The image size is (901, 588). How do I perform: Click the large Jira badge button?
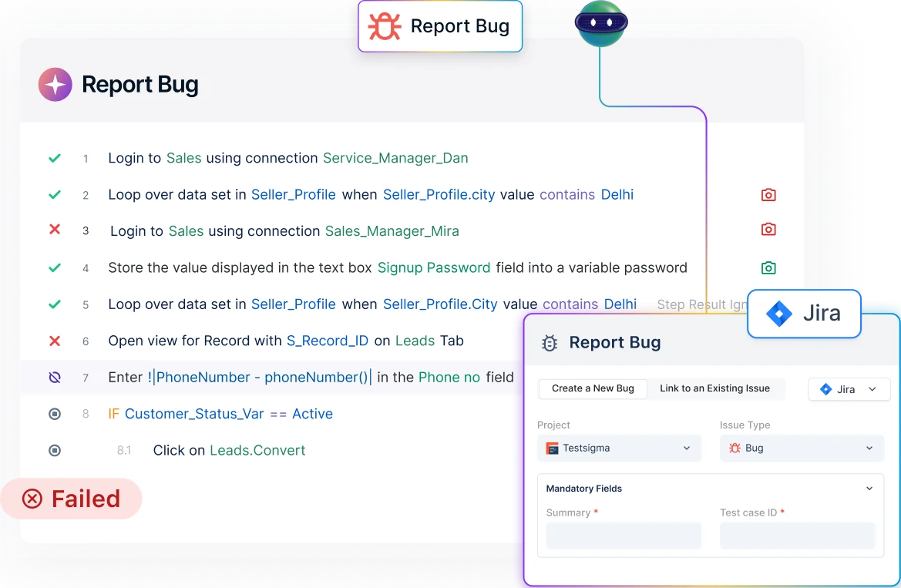click(x=804, y=314)
